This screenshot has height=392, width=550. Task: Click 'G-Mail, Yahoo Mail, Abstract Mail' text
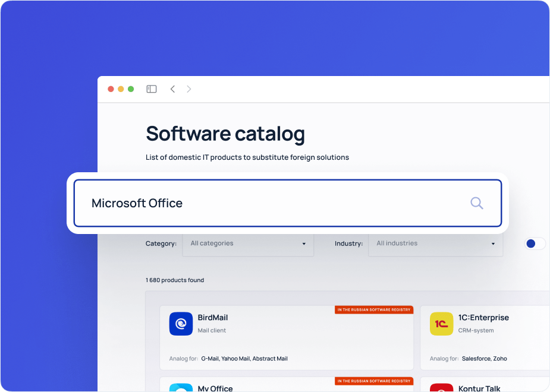click(x=244, y=358)
